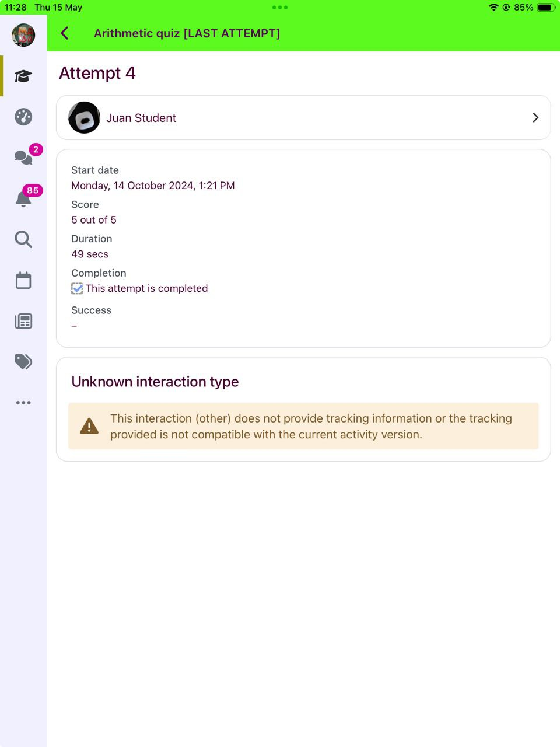Open notifications bell showing 85
Image resolution: width=560 pixels, height=747 pixels.
tap(23, 198)
